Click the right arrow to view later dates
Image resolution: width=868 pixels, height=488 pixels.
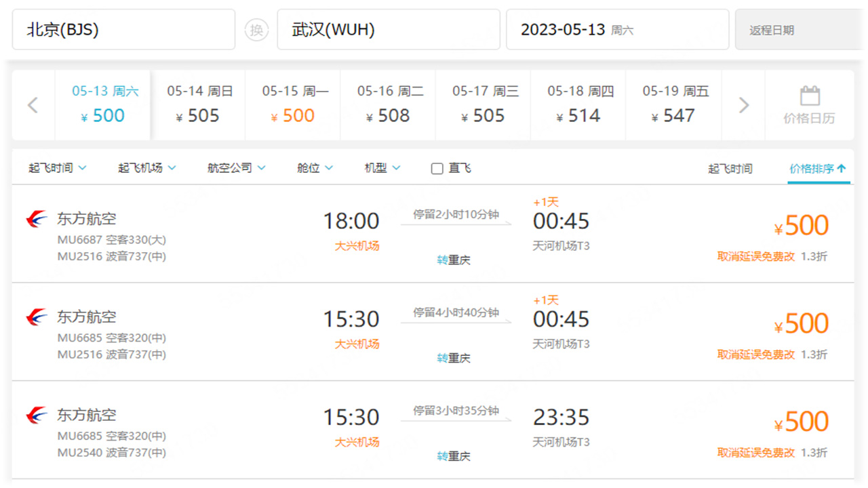coord(744,105)
